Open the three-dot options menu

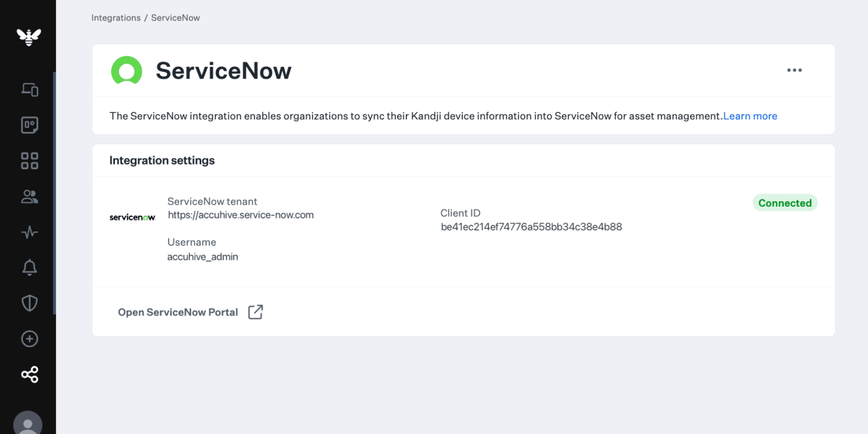[794, 70]
